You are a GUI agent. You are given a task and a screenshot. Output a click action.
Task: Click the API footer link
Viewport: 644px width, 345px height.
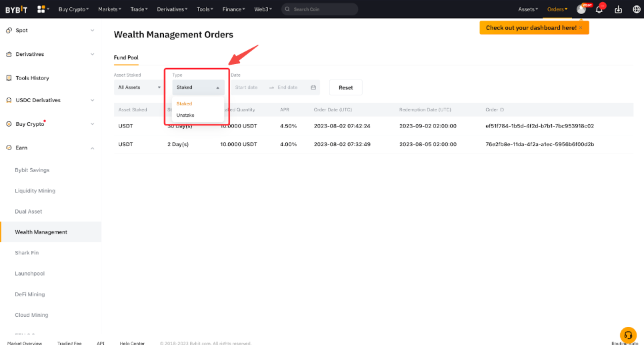tap(101, 343)
